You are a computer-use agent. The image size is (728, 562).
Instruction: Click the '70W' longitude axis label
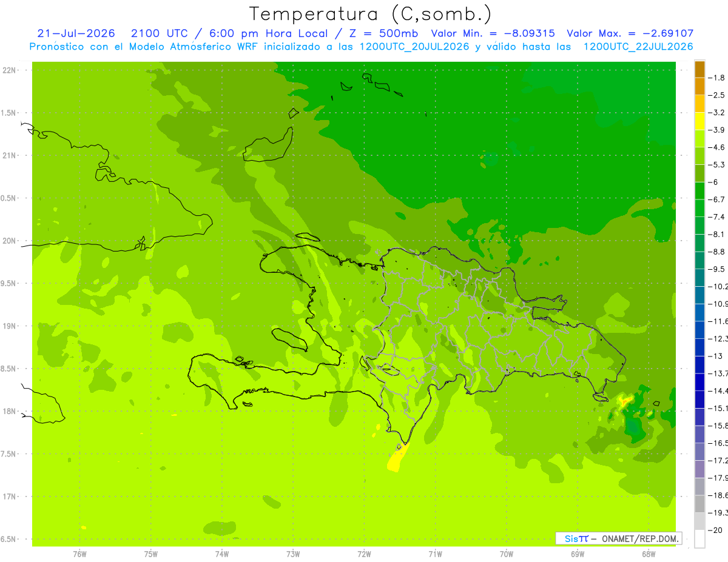coord(507,554)
